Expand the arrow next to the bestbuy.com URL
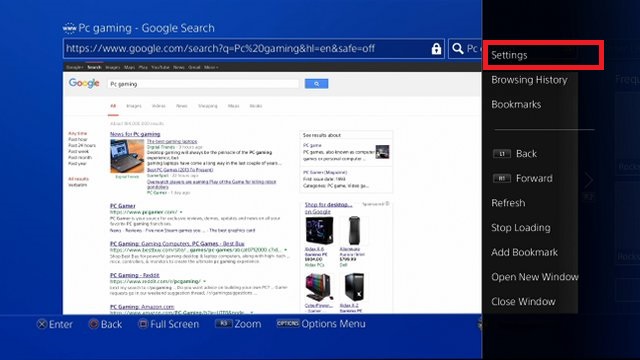Viewport: 640px width, 360px height. [286, 250]
